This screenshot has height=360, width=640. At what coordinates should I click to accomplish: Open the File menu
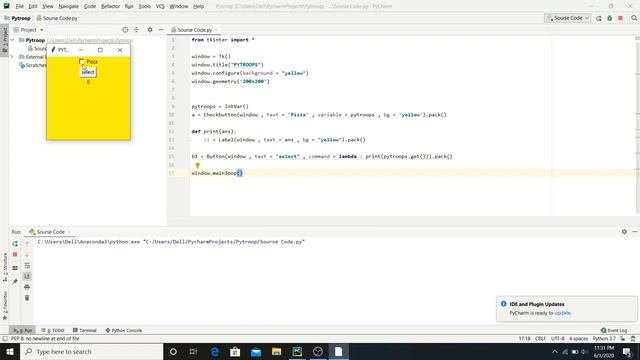point(20,7)
